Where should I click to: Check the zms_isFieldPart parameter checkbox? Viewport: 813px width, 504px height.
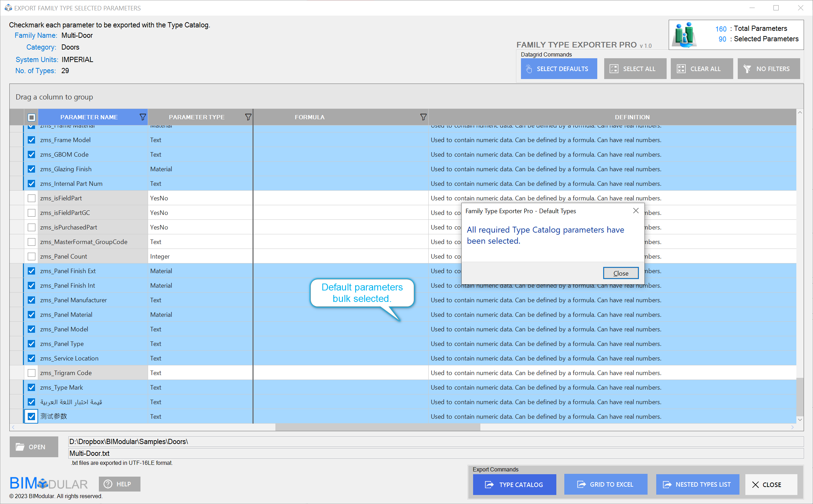click(32, 198)
